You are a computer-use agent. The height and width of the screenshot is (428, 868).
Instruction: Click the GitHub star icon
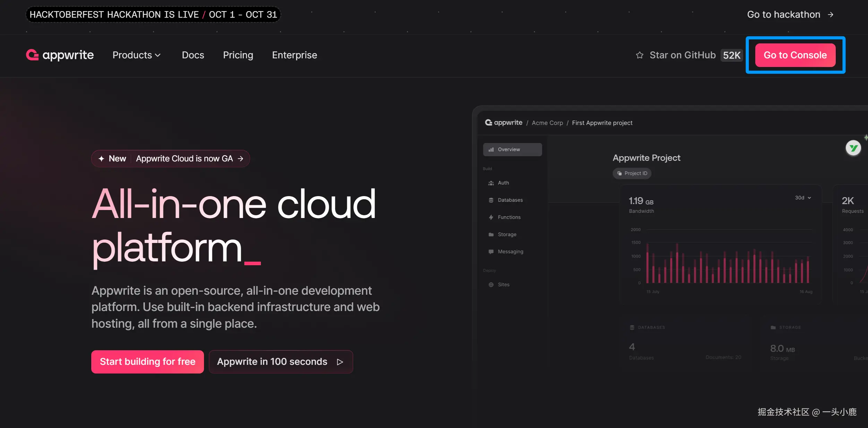pyautogui.click(x=639, y=55)
